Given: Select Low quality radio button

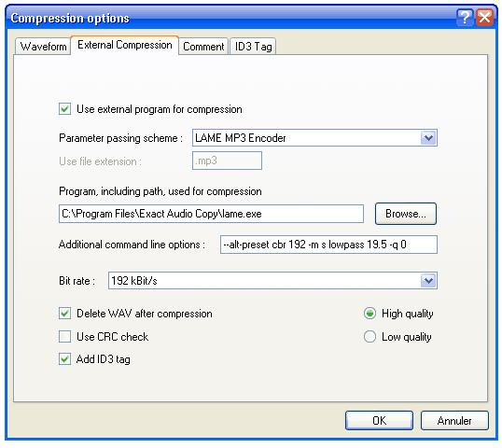Looking at the screenshot, I should pos(370,337).
